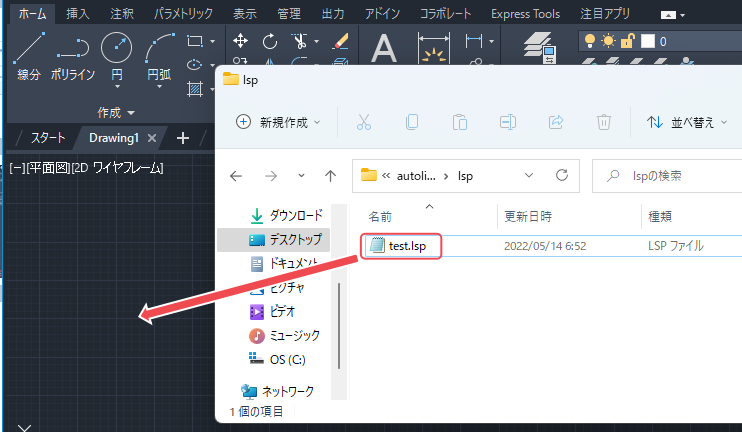
Task: Click the white layer color swatch
Action: 647,41
